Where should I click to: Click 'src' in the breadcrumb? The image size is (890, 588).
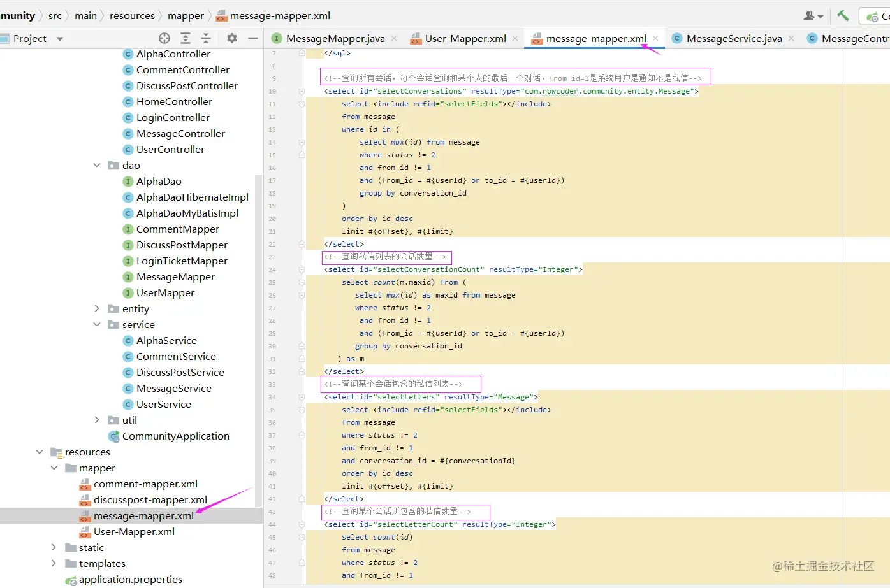click(x=55, y=16)
